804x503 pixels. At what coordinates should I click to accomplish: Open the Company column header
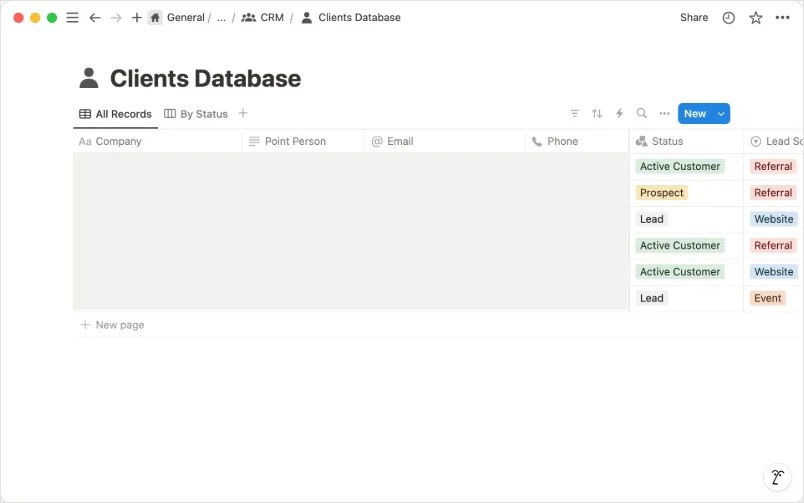(157, 142)
